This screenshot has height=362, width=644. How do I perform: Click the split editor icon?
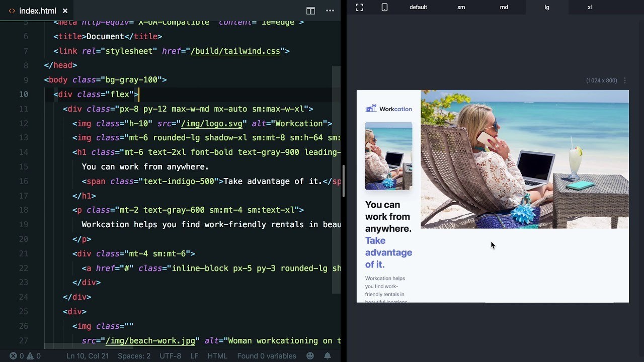pos(310,11)
